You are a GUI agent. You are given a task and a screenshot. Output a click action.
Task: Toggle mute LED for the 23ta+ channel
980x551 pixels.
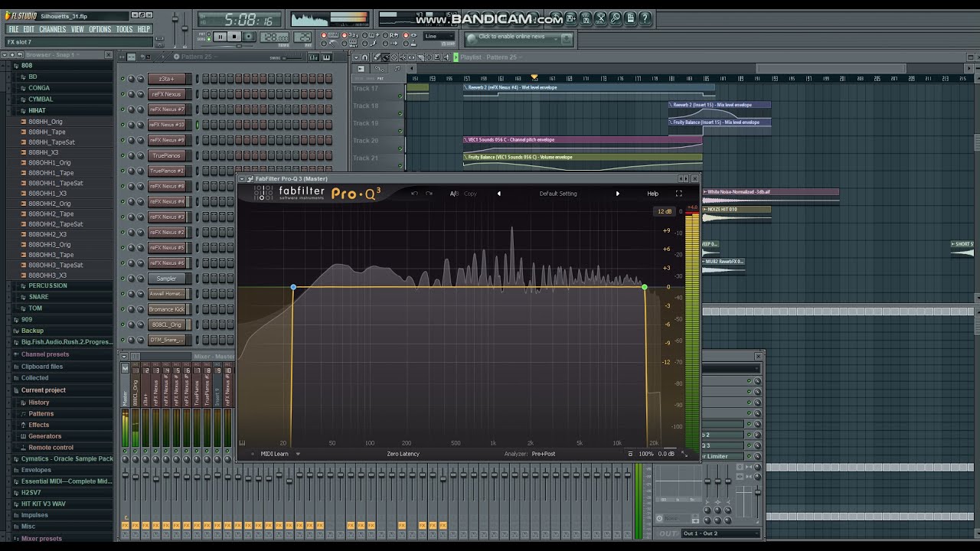[122, 79]
